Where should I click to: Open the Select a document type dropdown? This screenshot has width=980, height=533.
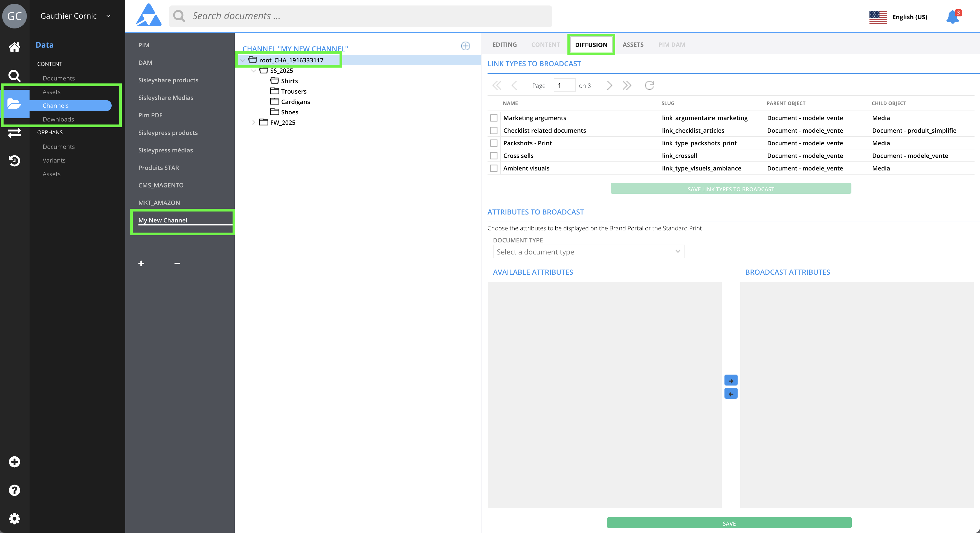[588, 251]
